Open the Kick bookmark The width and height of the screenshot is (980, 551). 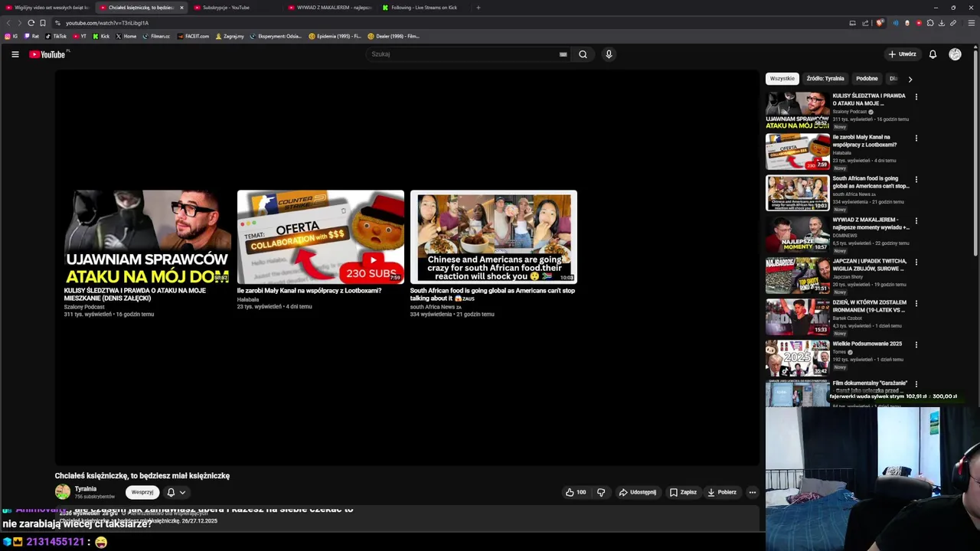coord(101,36)
